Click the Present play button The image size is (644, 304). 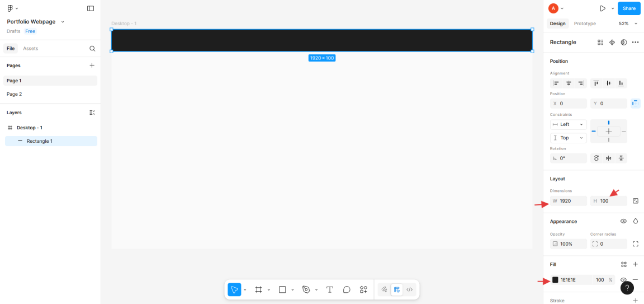pos(602,8)
